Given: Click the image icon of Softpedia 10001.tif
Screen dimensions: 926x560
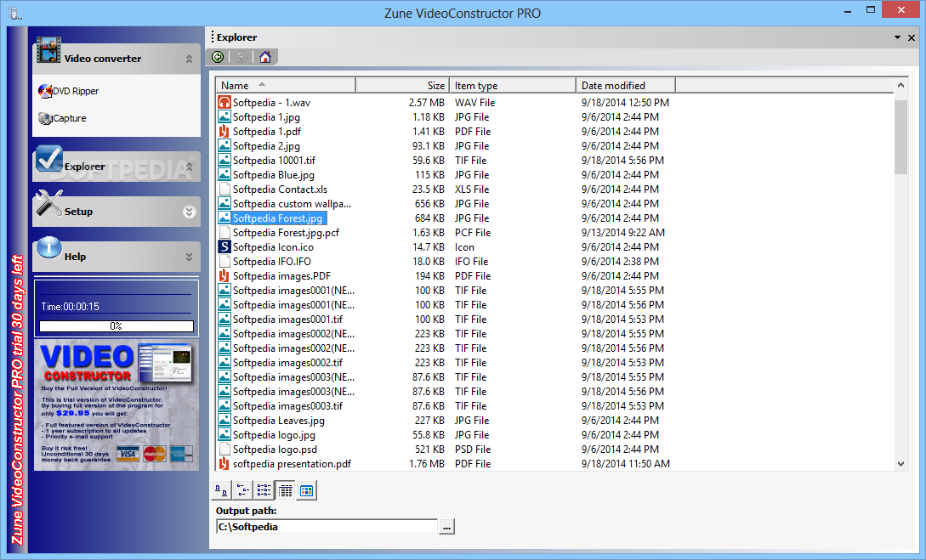Looking at the screenshot, I should pyautogui.click(x=224, y=160).
